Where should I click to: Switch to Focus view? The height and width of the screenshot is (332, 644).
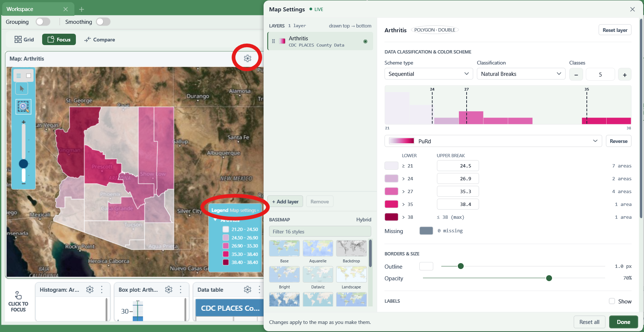(x=59, y=40)
